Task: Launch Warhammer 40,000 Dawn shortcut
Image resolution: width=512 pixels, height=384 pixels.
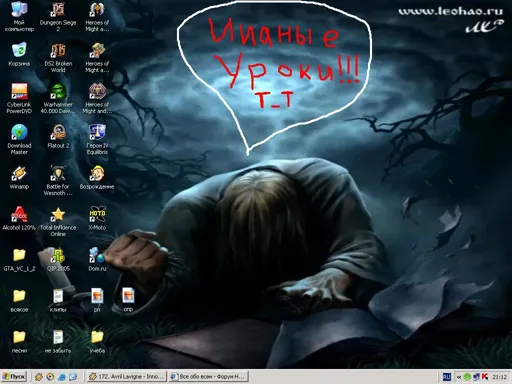Action: coord(58,98)
